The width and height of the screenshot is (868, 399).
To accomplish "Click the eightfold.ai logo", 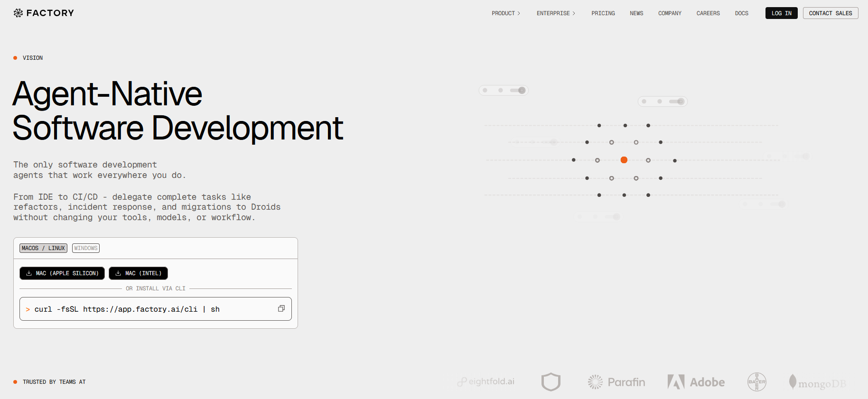I will (486, 382).
